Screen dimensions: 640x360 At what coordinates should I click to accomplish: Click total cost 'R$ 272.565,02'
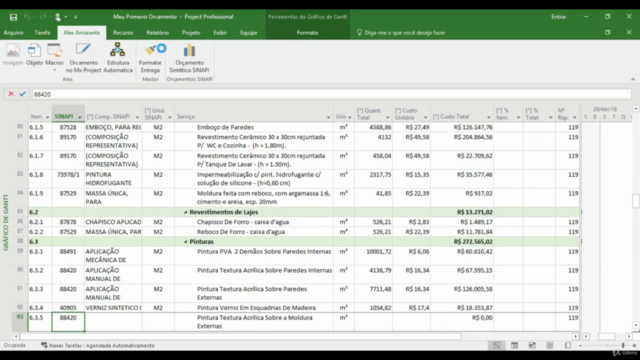[x=473, y=242]
